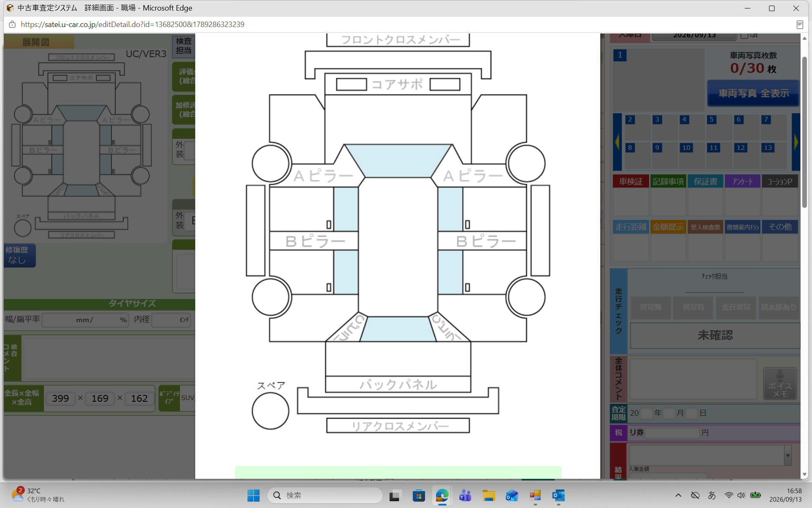Viewport: 812px width, 508px height.
Task: Click the 未確認 button
Action: click(715, 335)
